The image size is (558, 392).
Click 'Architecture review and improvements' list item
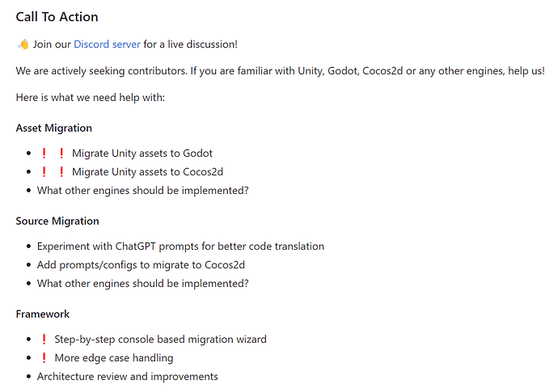(x=127, y=377)
